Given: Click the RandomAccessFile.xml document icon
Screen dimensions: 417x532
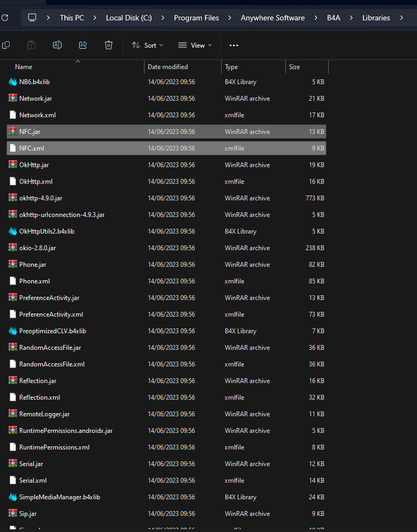Looking at the screenshot, I should (13, 364).
